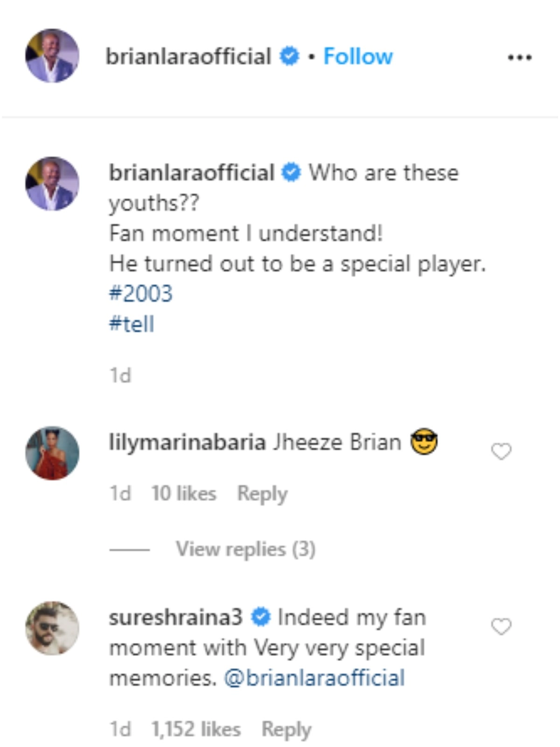Open sureshraina3 username link
Viewport: 560px width, 747px height.
tap(176, 617)
